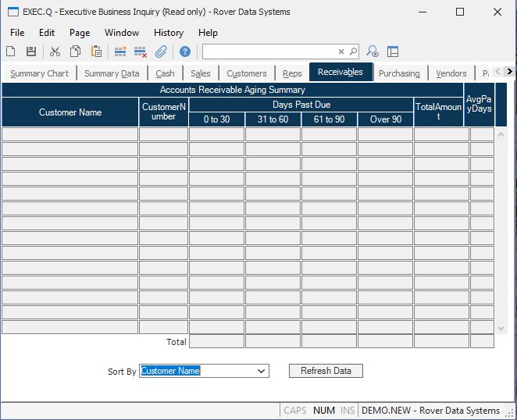This screenshot has height=420, width=517.
Task: Switch to the Purchasing tab
Action: pyautogui.click(x=399, y=73)
